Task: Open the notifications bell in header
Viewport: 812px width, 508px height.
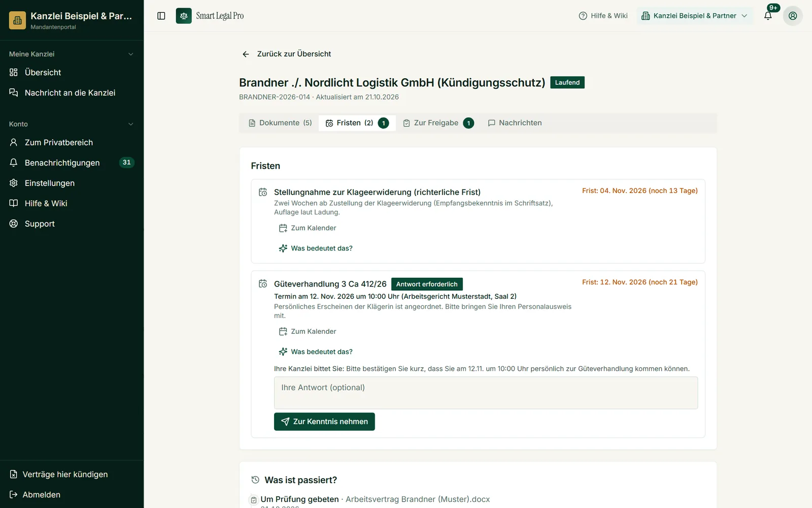Action: [x=768, y=16]
